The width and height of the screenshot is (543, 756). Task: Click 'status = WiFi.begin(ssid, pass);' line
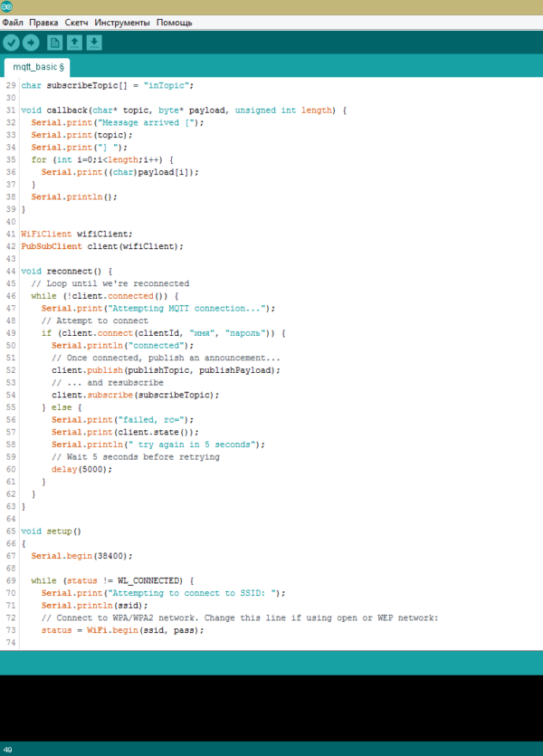[x=122, y=630]
